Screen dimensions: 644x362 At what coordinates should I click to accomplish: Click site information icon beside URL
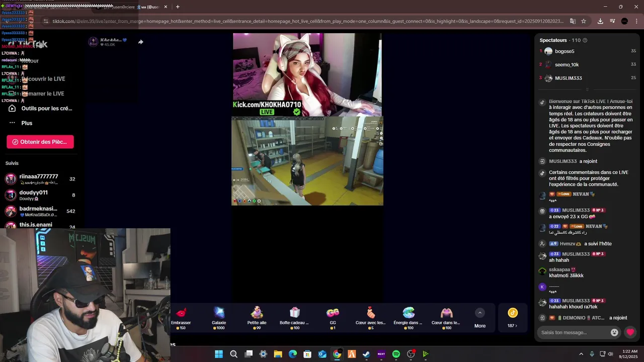click(x=46, y=21)
